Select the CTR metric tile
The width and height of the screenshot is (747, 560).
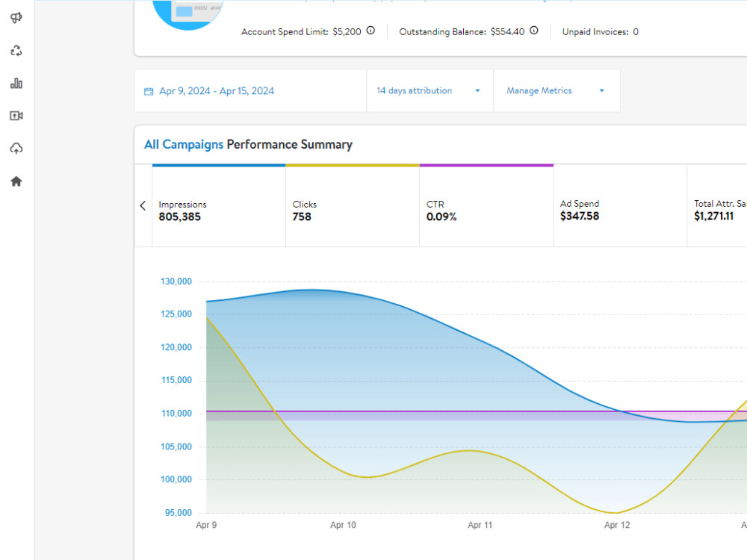point(486,206)
